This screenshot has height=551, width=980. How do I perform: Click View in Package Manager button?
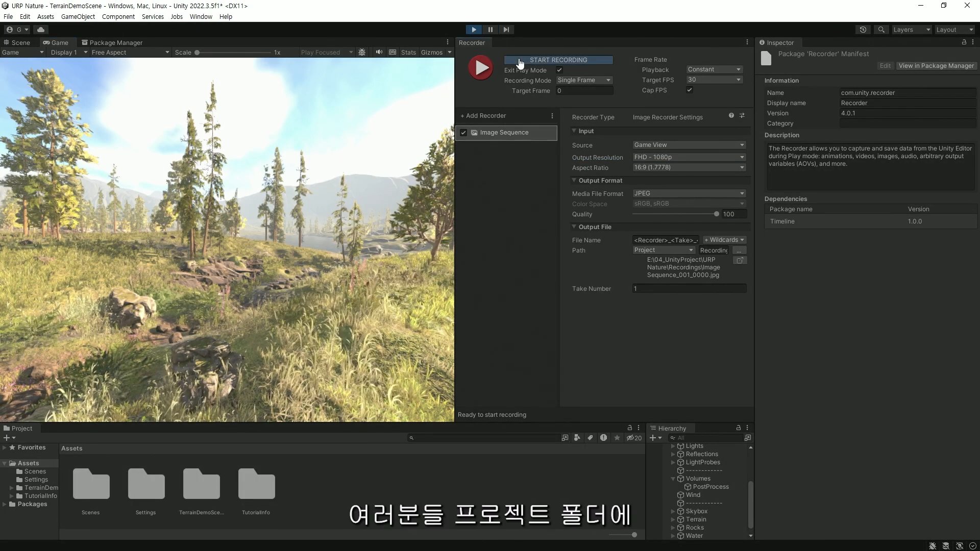(936, 66)
